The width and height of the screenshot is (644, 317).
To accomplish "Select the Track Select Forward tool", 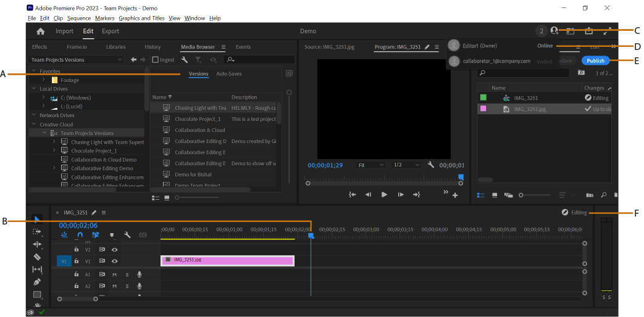I will (37, 232).
